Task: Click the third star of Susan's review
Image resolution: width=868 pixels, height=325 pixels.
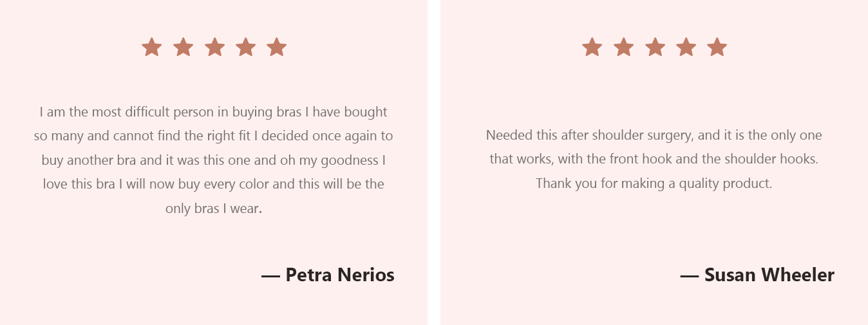Action: (x=655, y=47)
